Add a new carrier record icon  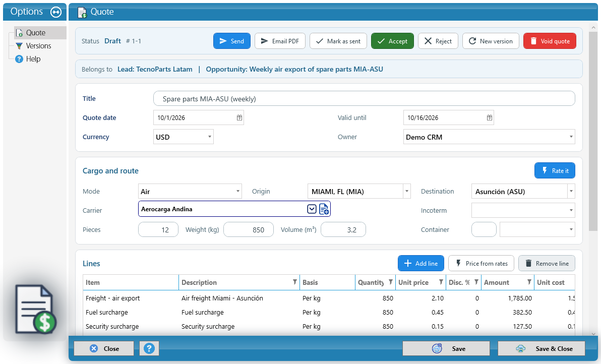(x=324, y=209)
